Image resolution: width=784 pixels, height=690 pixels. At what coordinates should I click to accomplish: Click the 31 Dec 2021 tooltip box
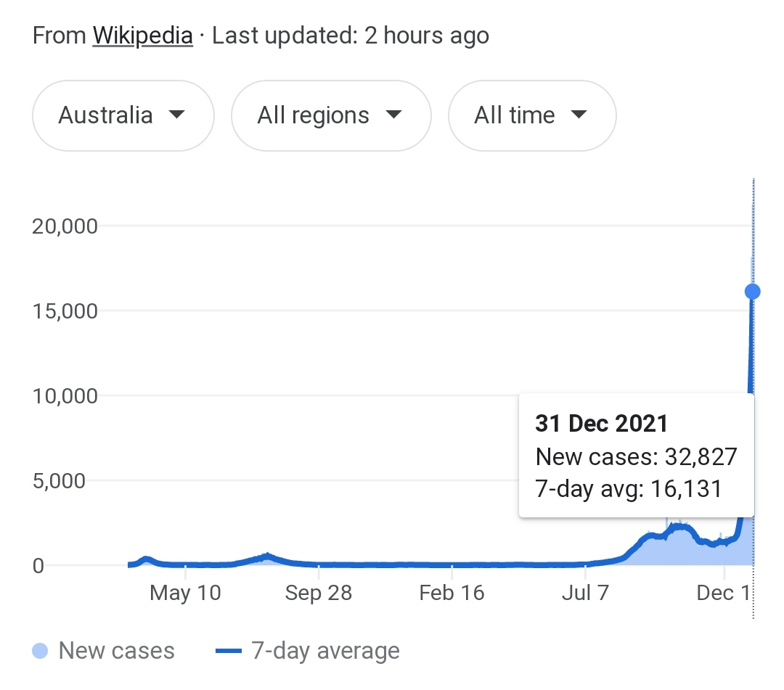tap(637, 455)
